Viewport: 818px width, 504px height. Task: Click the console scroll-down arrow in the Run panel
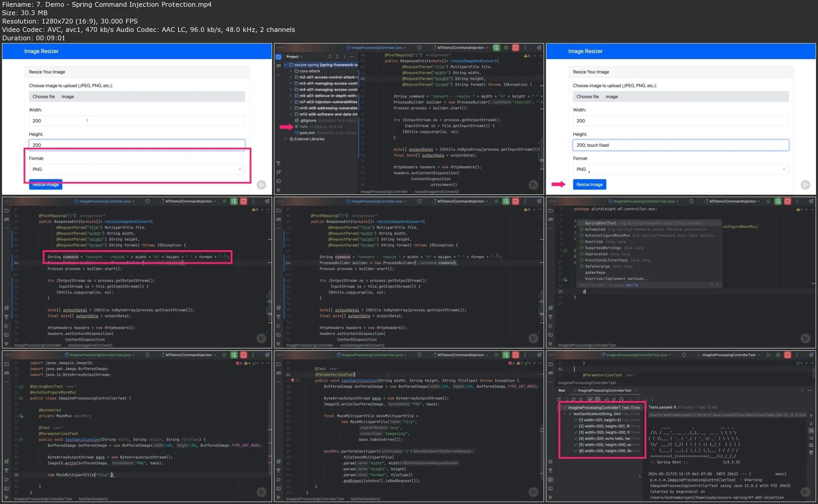pyautogui.click(x=811, y=423)
